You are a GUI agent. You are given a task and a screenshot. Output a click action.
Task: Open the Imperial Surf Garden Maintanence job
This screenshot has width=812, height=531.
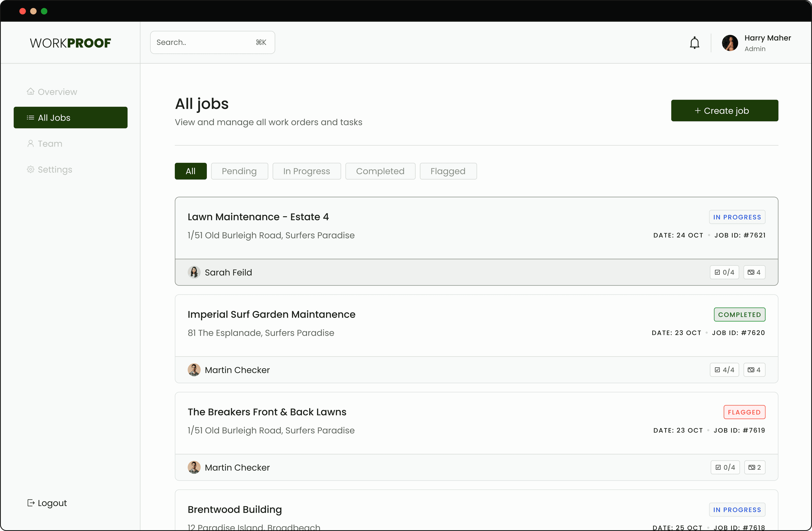coord(271,314)
